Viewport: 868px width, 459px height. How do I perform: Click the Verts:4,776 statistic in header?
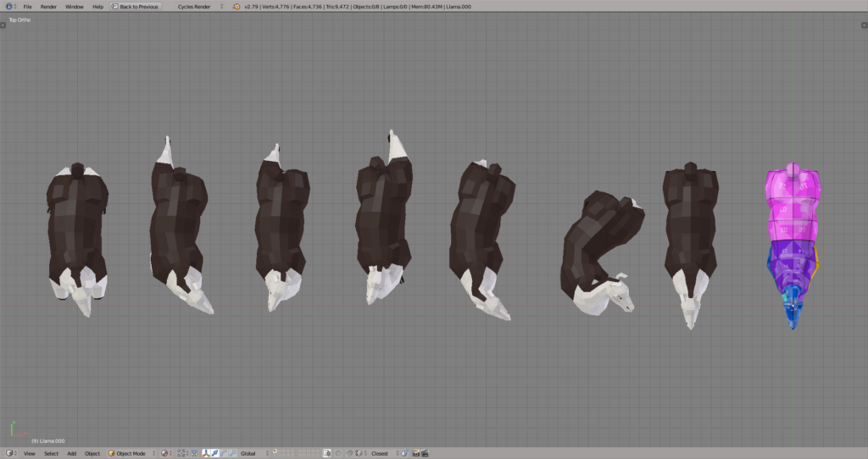[275, 7]
